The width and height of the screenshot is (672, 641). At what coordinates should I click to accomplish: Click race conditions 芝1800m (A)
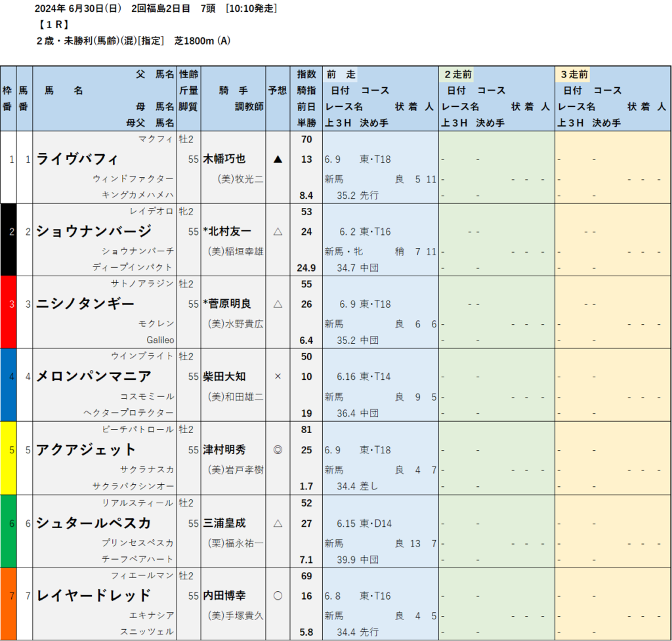coord(202,41)
